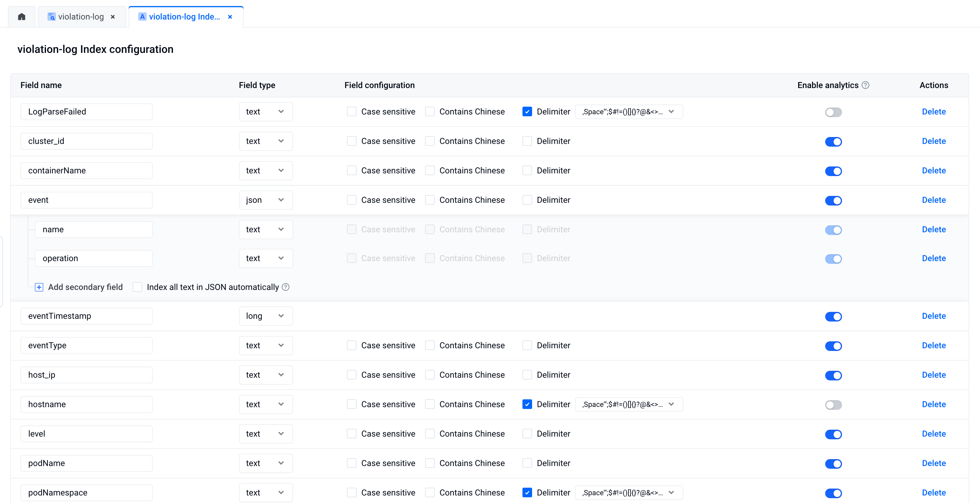
Task: Click the plus icon for Add secondary field
Action: point(39,288)
